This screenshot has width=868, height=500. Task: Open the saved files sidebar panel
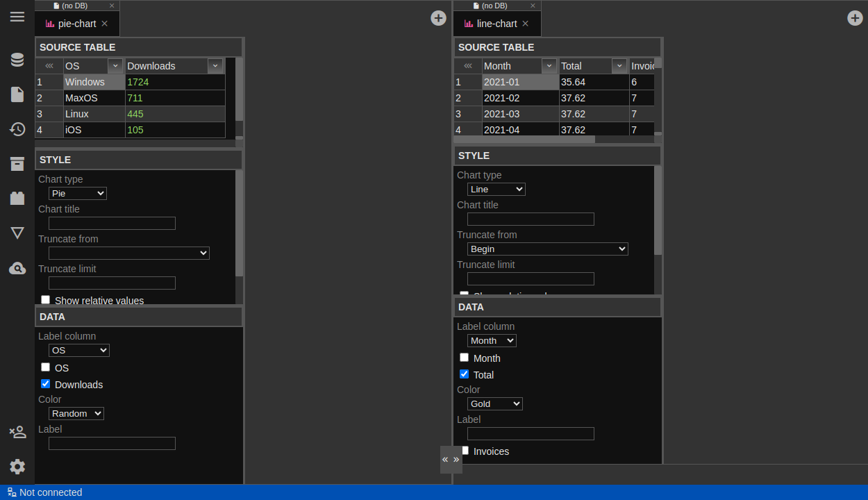tap(17, 94)
